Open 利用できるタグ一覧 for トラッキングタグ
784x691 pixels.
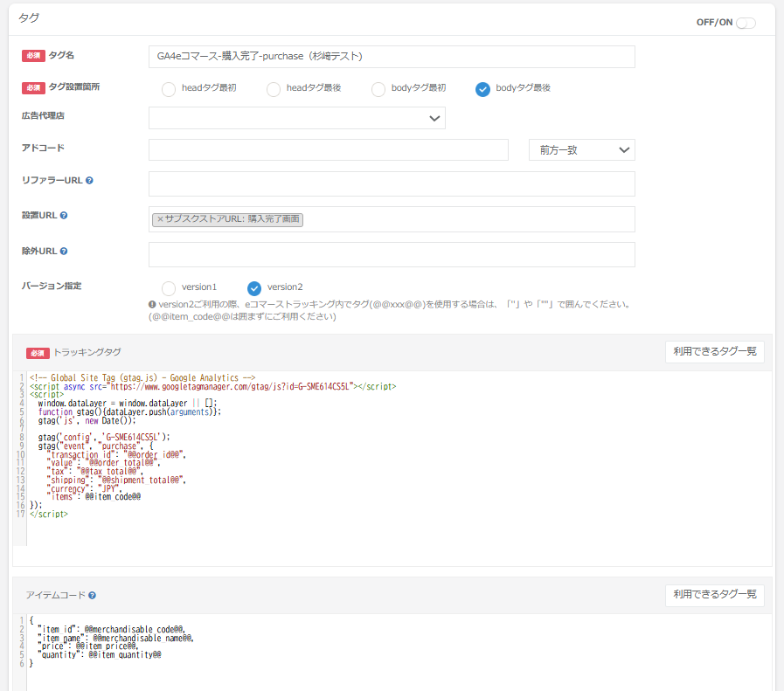point(714,352)
